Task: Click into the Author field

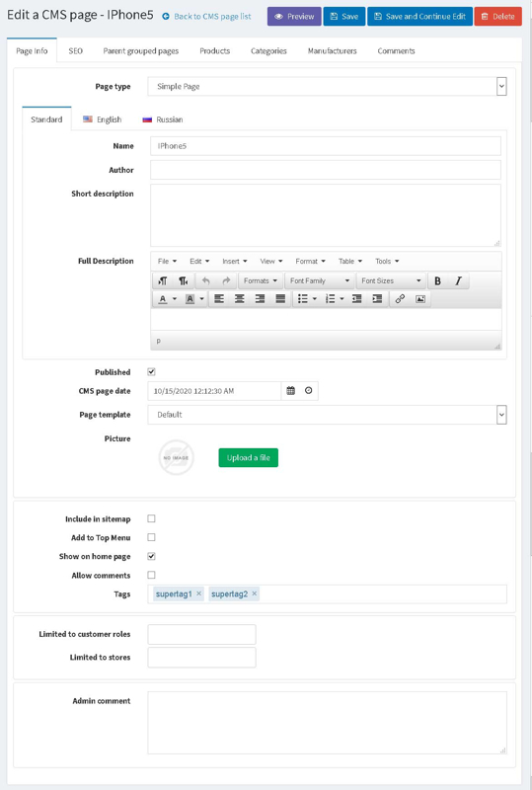Action: coord(326,170)
